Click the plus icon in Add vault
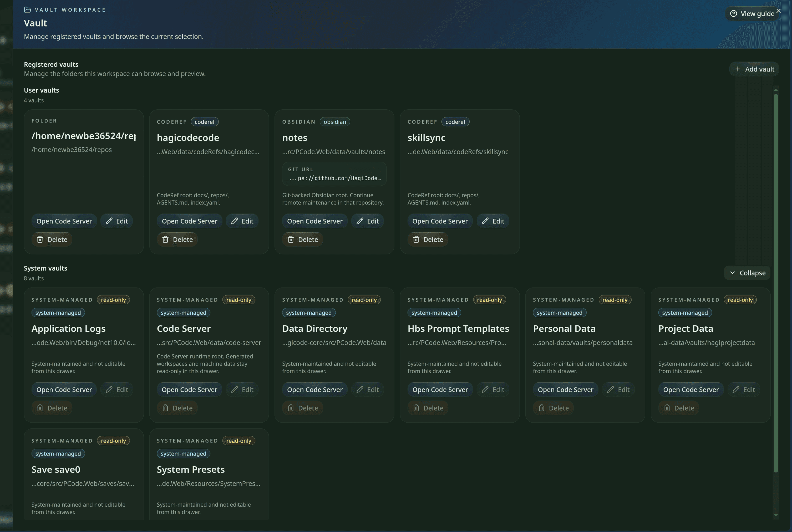Viewport: 792px width, 532px height. [x=737, y=69]
